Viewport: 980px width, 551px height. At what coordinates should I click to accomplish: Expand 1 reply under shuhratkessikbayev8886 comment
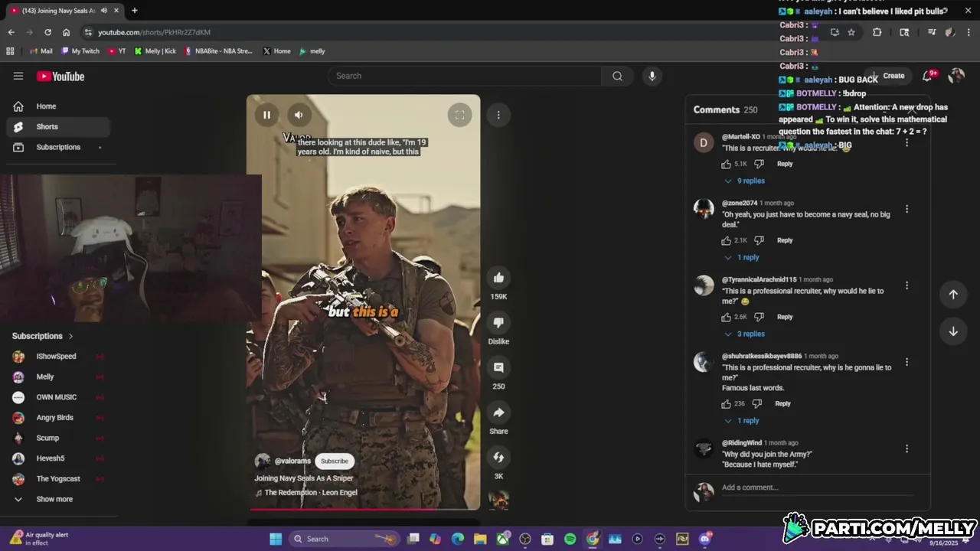coord(742,421)
